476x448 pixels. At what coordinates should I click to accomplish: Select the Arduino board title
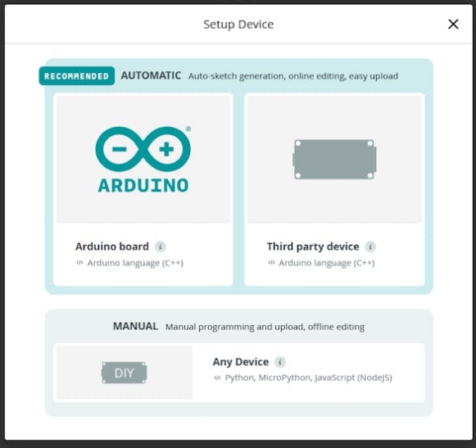[112, 247]
